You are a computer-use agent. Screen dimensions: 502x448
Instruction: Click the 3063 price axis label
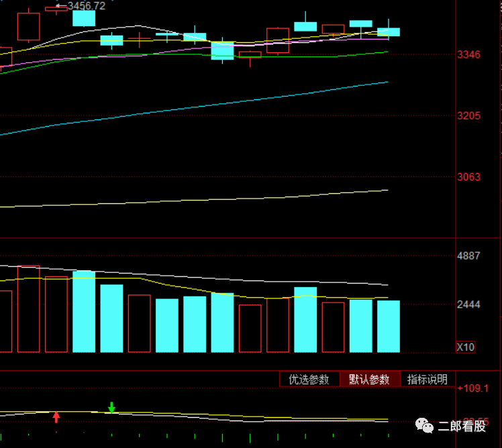click(x=468, y=176)
